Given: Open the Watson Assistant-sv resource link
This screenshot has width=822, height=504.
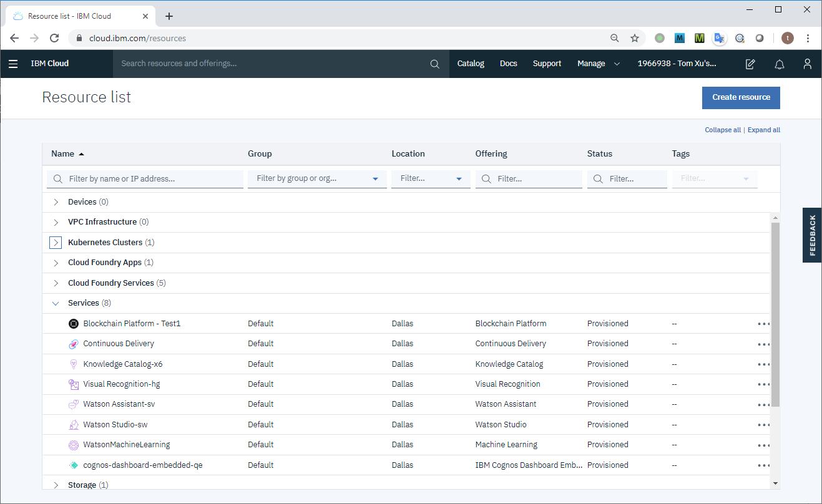Looking at the screenshot, I should point(119,404).
